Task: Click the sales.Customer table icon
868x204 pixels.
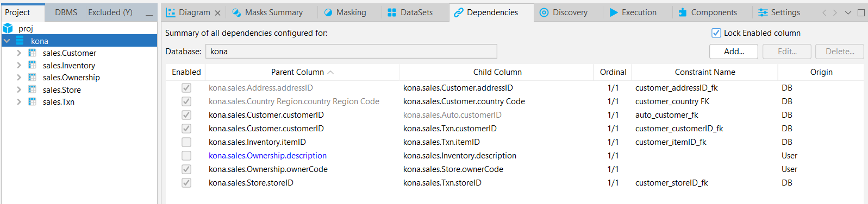Action: coord(32,53)
